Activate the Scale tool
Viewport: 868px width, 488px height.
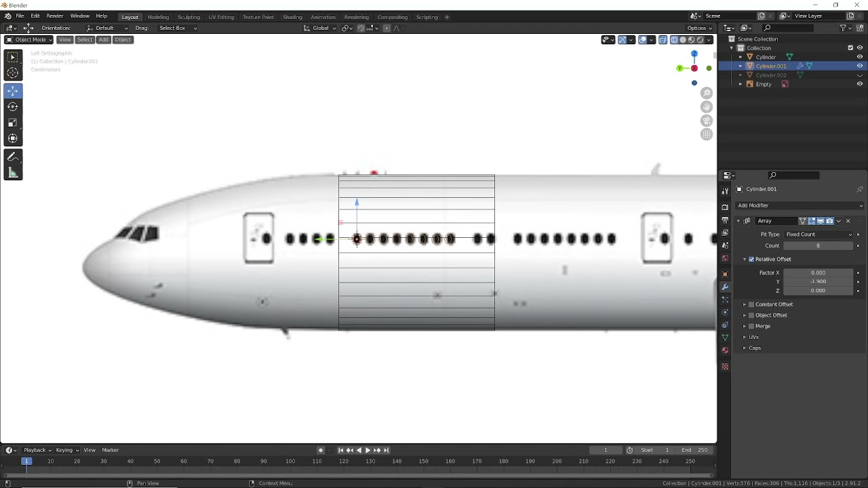pyautogui.click(x=13, y=123)
